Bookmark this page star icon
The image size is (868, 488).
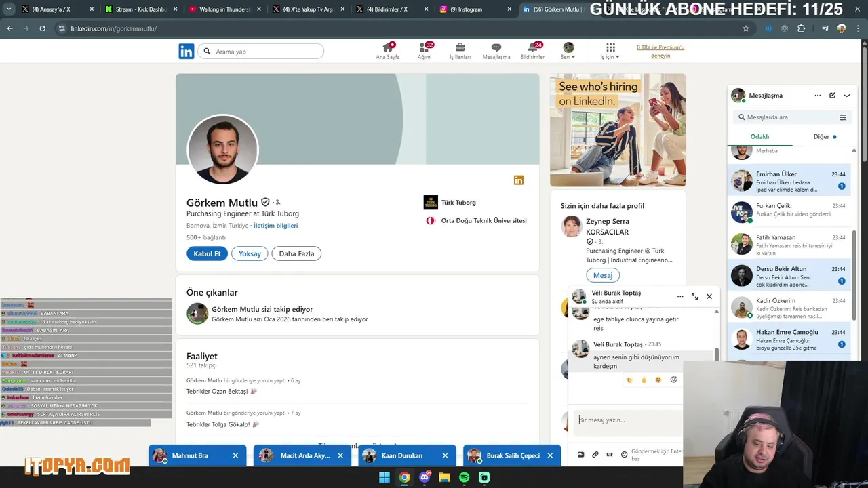(746, 28)
